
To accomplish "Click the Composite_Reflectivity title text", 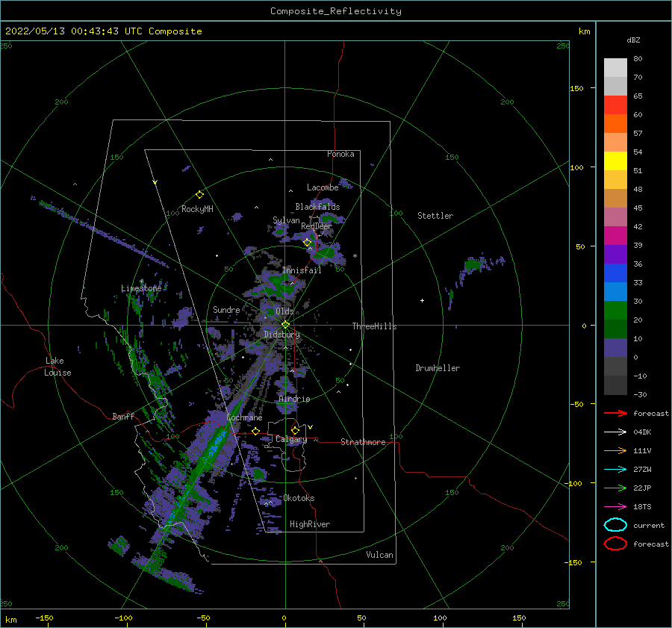I will 336,11.
